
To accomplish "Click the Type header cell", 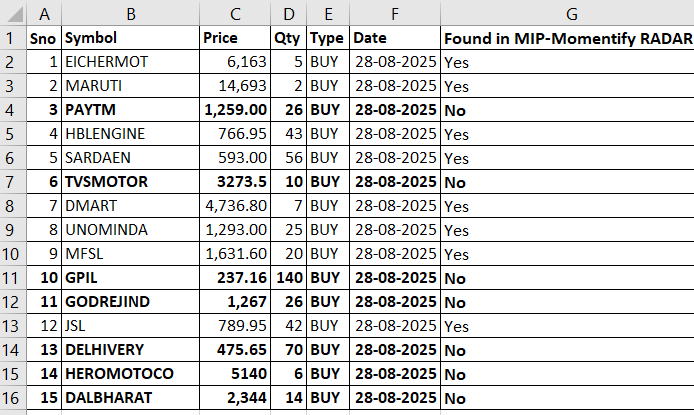I will click(328, 38).
